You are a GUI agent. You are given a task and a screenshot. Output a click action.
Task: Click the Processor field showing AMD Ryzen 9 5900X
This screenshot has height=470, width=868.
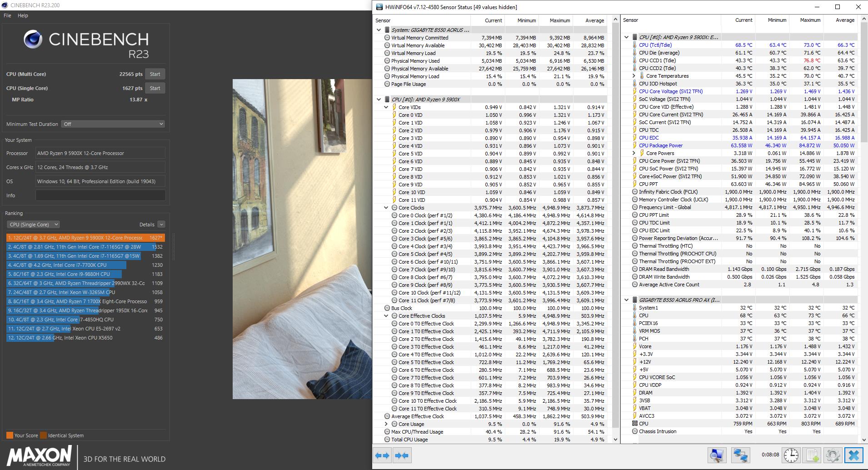[100, 153]
